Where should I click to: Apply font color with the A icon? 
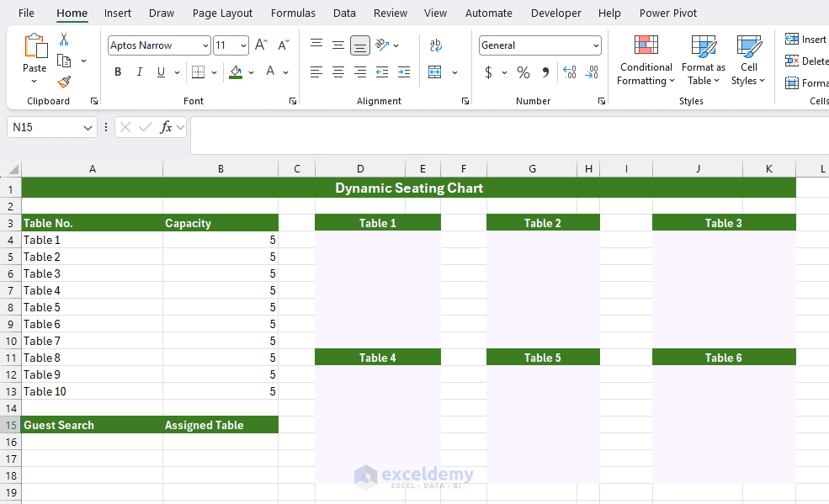pos(270,72)
